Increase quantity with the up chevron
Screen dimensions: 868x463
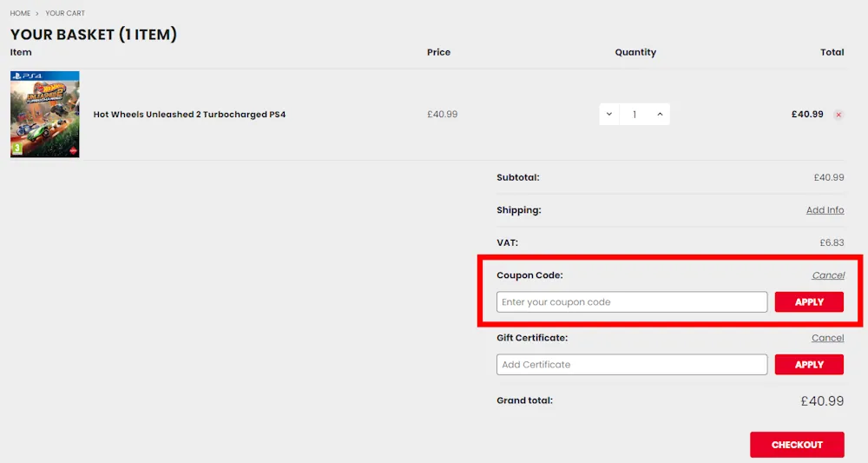[x=660, y=114]
